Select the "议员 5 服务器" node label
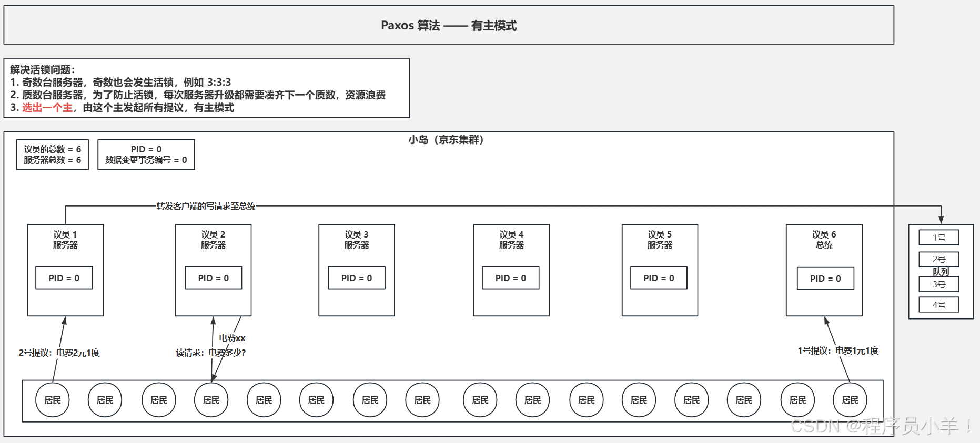Screen dimensions: 980x443 click(x=660, y=240)
